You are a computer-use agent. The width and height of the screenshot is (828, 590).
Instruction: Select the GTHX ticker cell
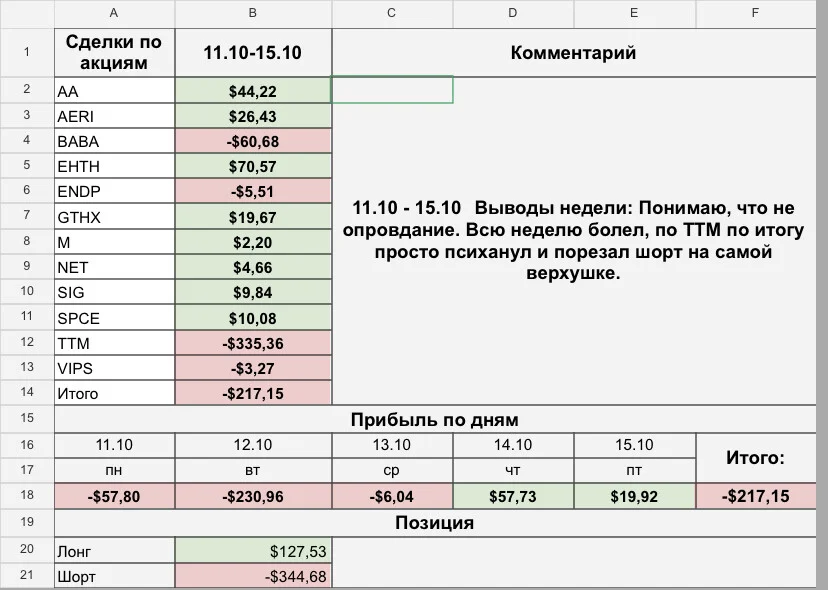114,217
